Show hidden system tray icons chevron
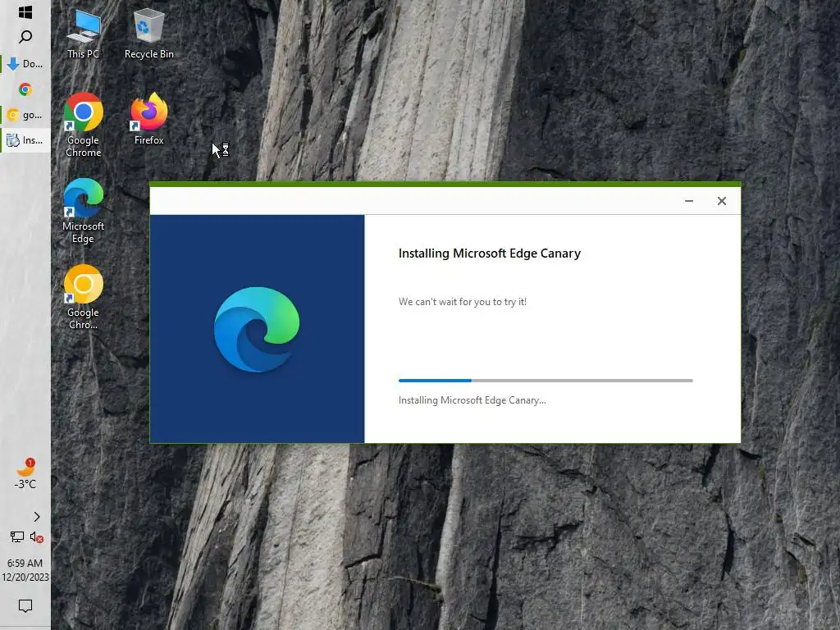This screenshot has width=840, height=630. pos(36,517)
